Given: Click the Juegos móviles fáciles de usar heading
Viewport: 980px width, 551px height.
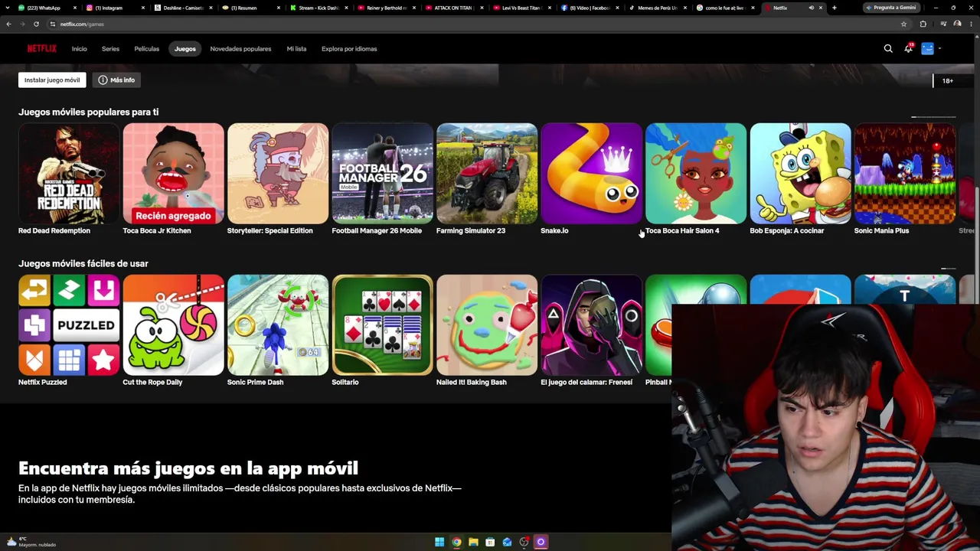Looking at the screenshot, I should click(x=83, y=263).
